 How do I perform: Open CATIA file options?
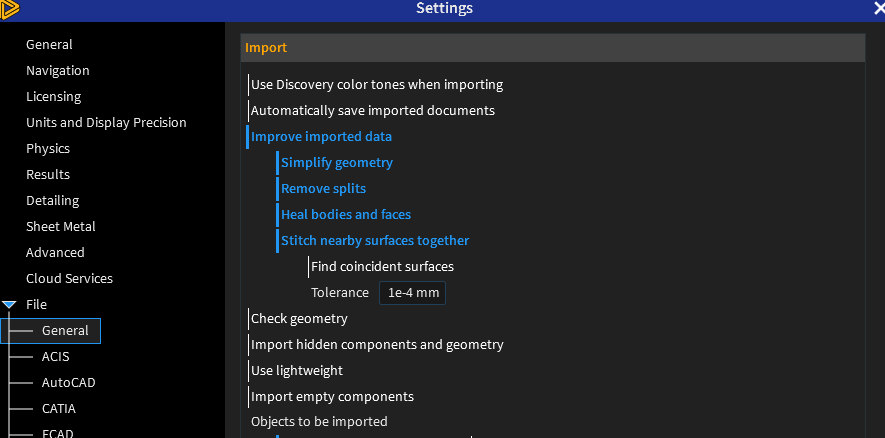coord(58,409)
